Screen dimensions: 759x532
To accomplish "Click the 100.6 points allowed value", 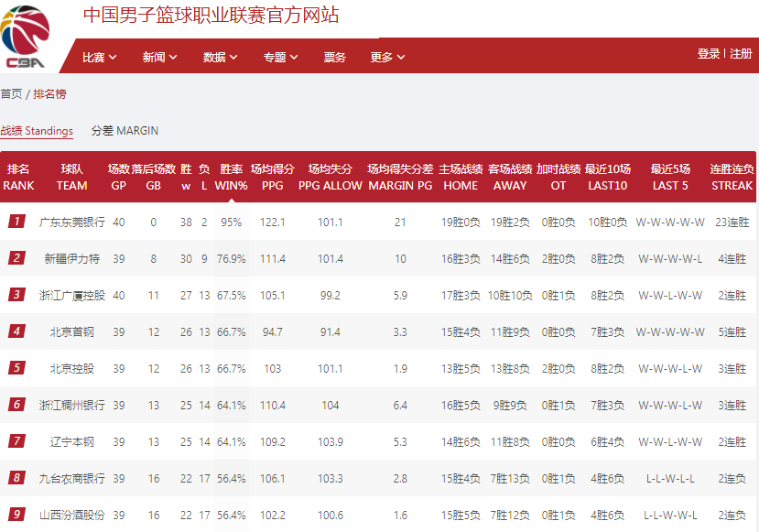I will [x=331, y=515].
